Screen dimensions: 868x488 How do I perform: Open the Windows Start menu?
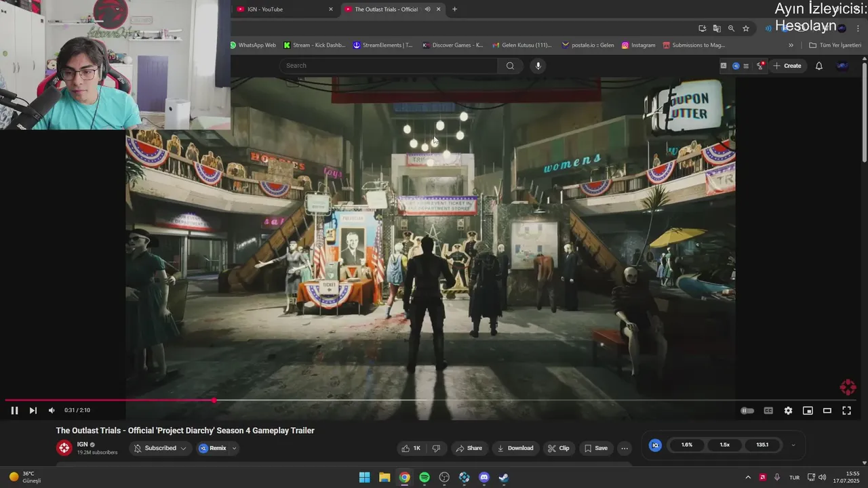(364, 477)
